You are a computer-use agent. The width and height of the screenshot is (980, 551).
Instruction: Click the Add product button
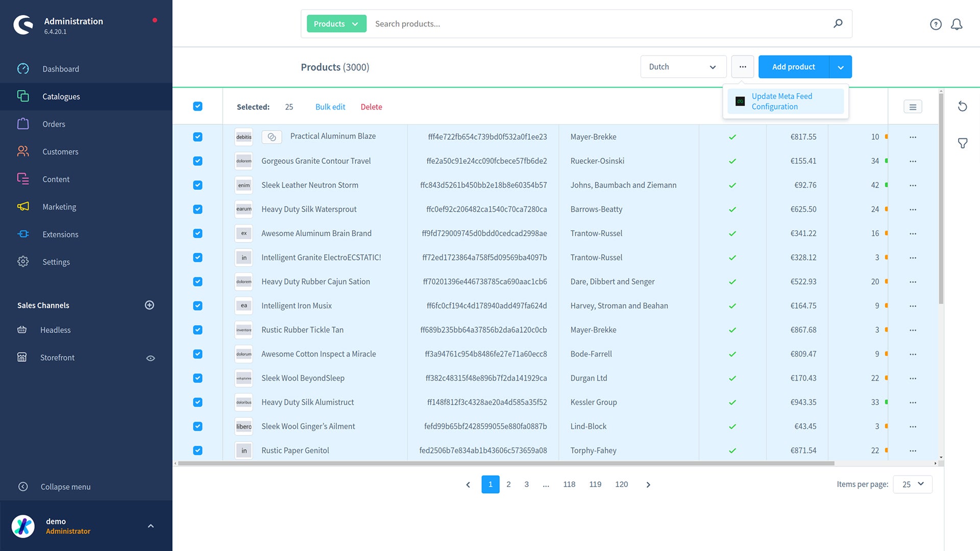pyautogui.click(x=794, y=67)
